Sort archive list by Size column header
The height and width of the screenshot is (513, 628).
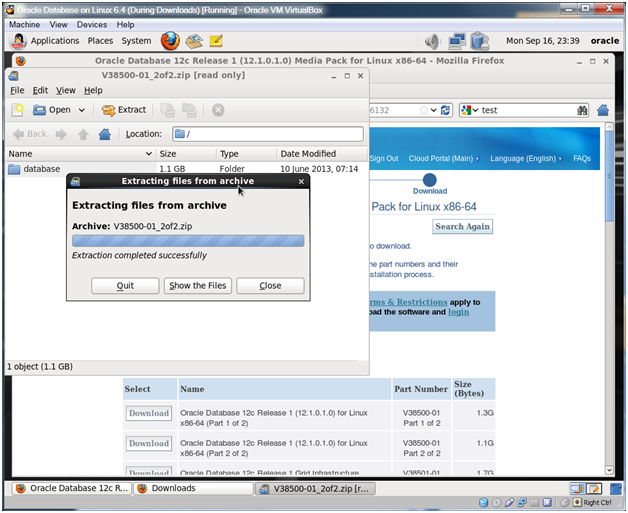[x=184, y=154]
